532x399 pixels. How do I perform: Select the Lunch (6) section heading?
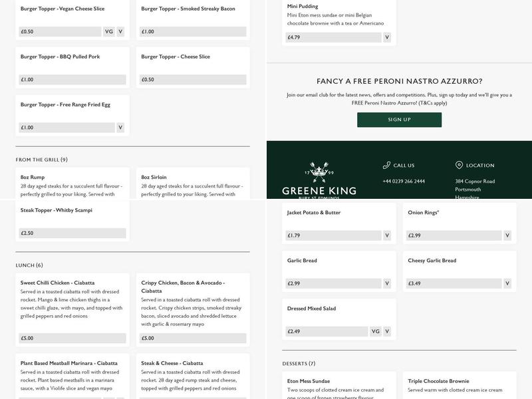click(x=29, y=265)
